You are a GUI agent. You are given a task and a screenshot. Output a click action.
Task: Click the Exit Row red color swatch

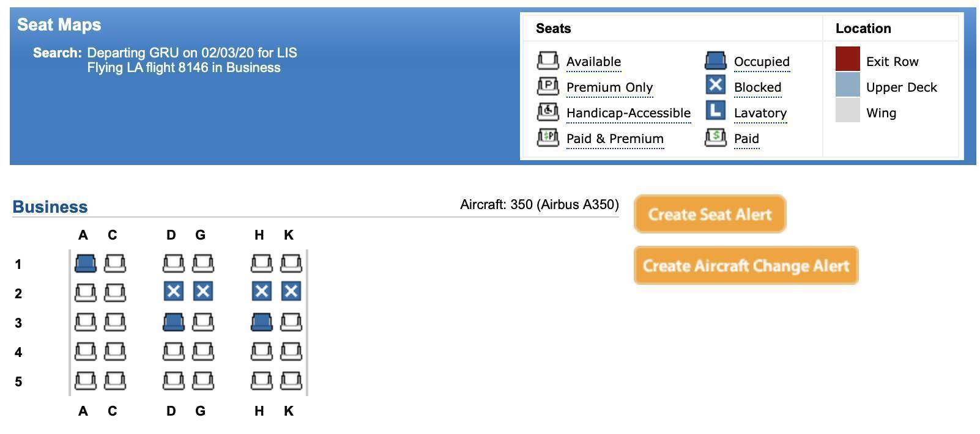tap(848, 59)
